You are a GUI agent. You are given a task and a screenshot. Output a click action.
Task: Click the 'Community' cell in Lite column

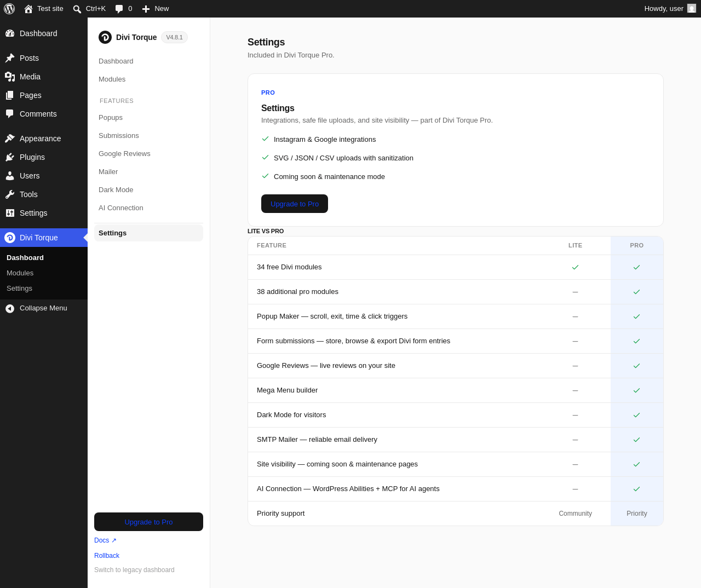pos(575,514)
